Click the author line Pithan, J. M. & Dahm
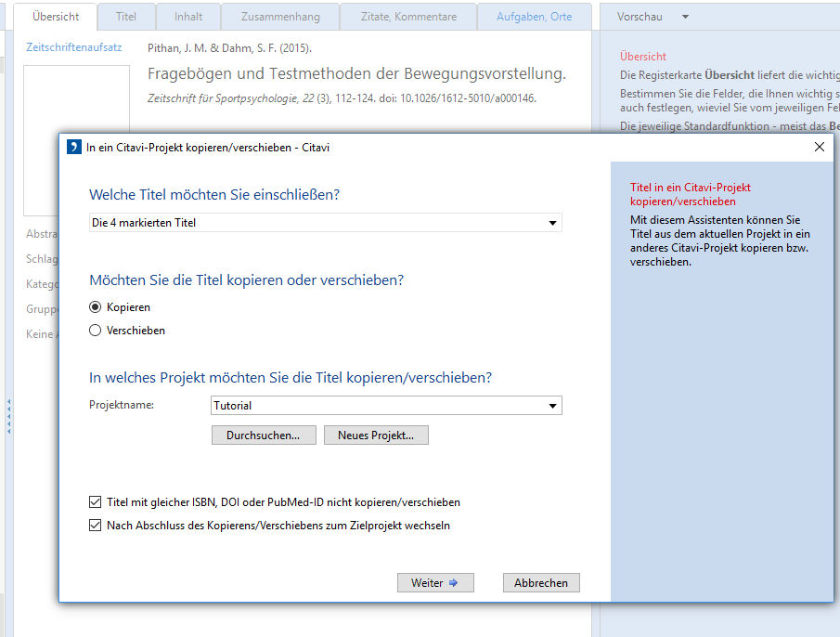 click(229, 48)
